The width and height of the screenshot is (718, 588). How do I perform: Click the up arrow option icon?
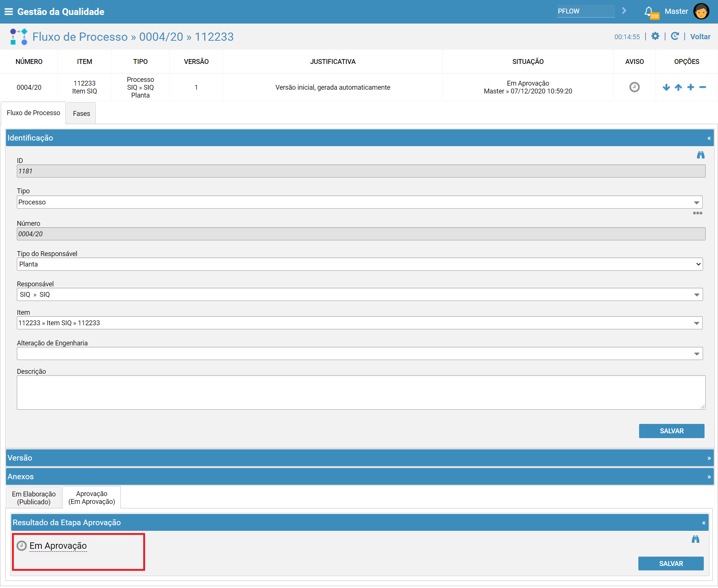tap(678, 87)
